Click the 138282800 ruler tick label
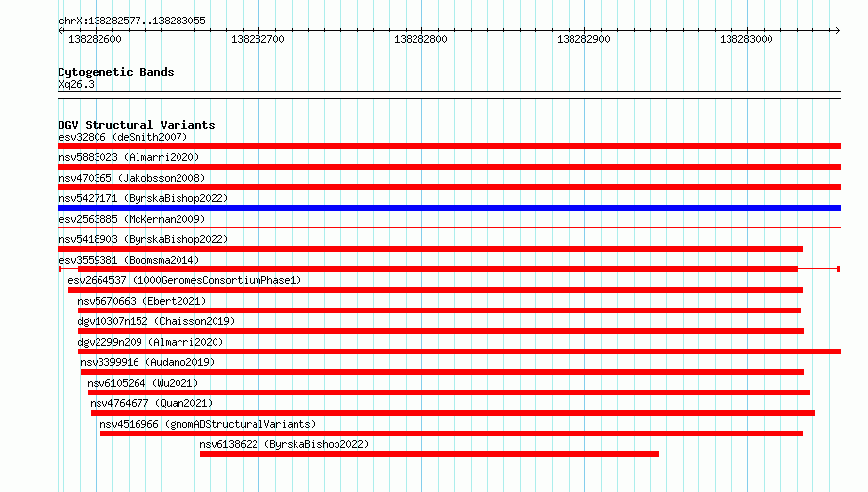The width and height of the screenshot is (868, 492). coord(420,39)
